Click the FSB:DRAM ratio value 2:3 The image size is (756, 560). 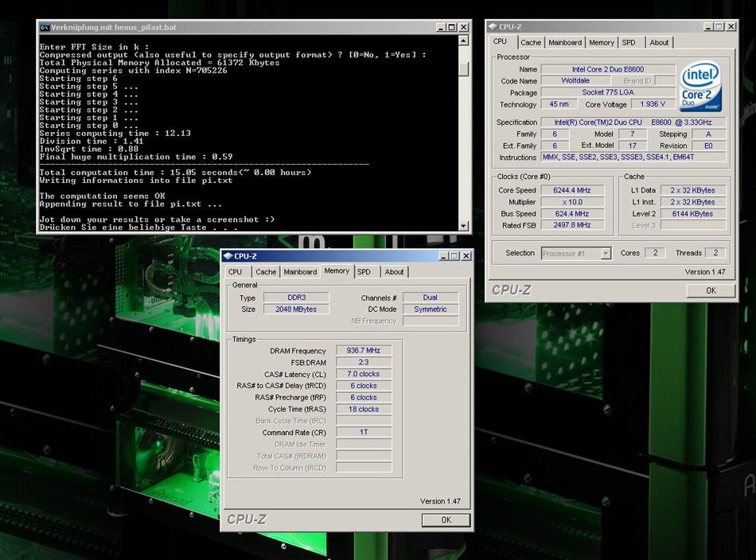click(x=364, y=363)
